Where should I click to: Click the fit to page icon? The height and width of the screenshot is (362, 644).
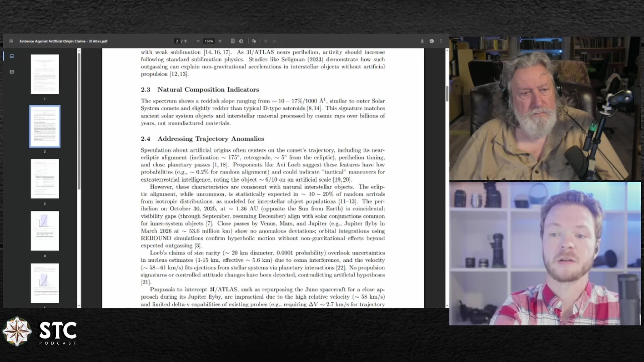(x=232, y=41)
